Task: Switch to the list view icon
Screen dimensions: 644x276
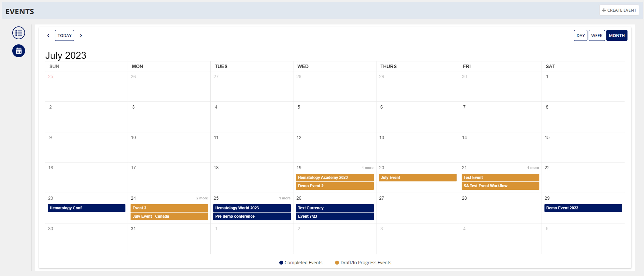Action: (18, 33)
